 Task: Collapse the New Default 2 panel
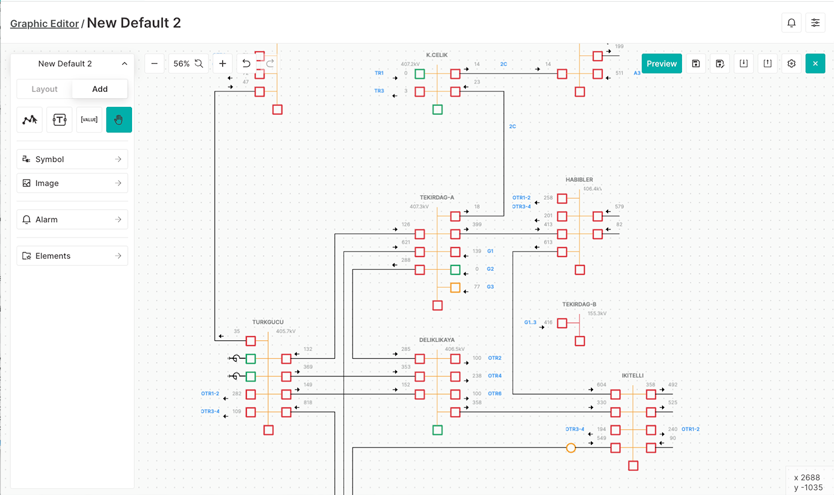124,64
